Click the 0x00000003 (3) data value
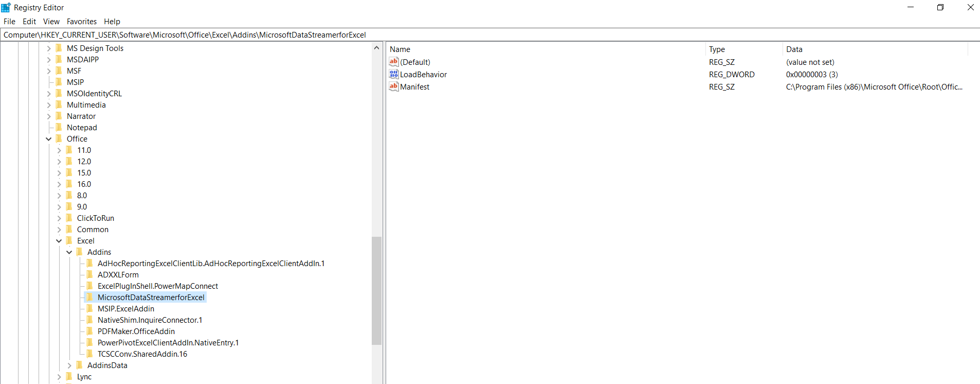Viewport: 980px width, 384px height. [812, 74]
